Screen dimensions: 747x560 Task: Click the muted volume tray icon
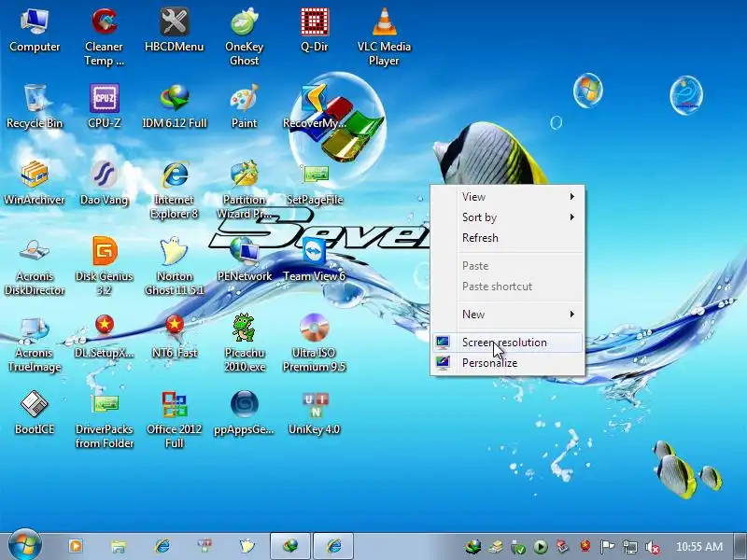coord(652,547)
